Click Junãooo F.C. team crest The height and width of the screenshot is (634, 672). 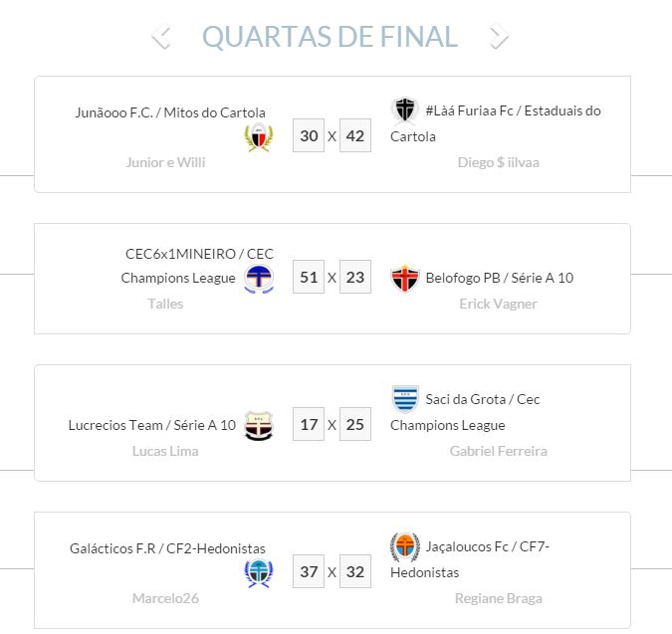click(258, 137)
